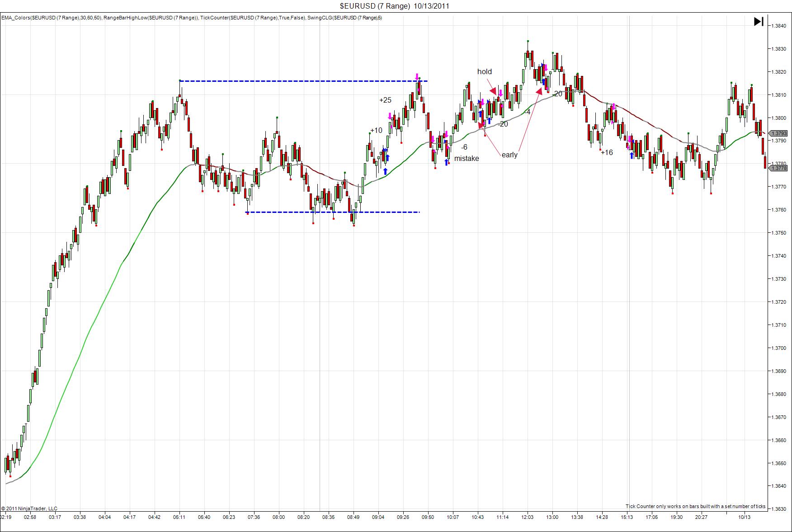
Task: Click the "+16" trade result label
Action: click(607, 152)
